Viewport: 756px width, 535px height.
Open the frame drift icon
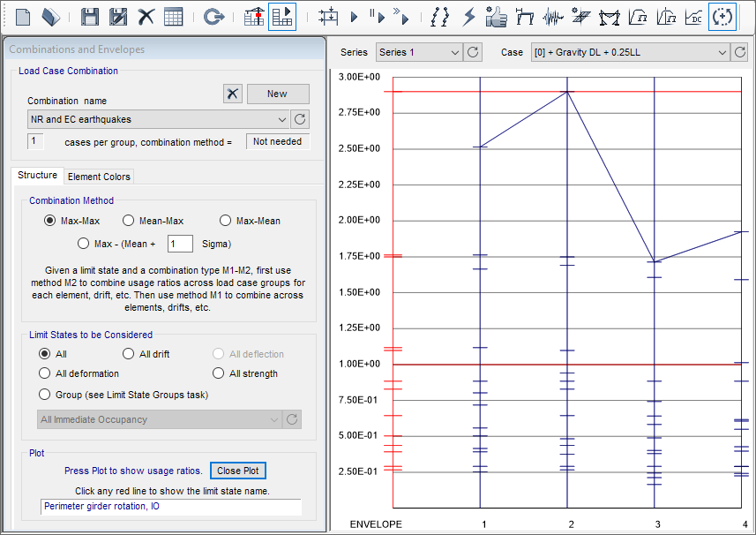pyautogui.click(x=524, y=17)
